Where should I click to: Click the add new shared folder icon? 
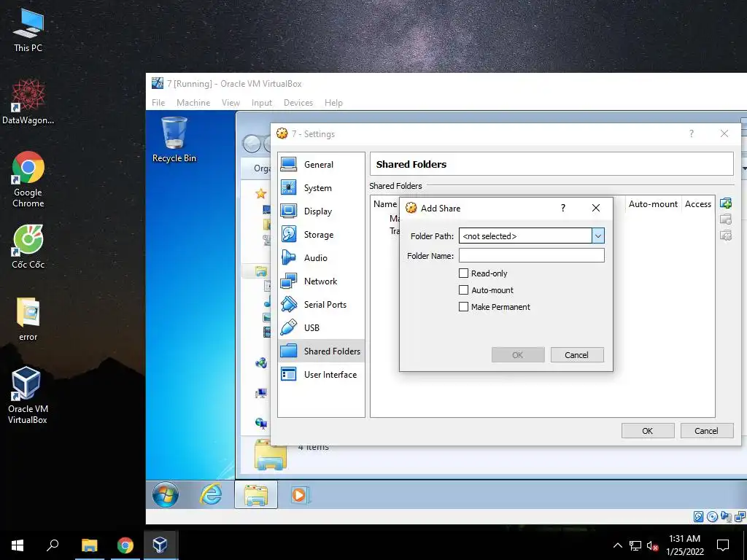pyautogui.click(x=726, y=203)
